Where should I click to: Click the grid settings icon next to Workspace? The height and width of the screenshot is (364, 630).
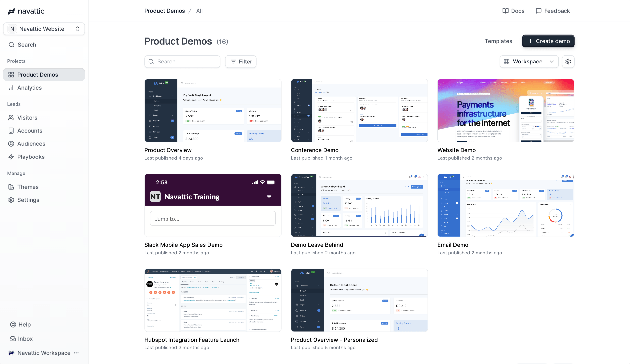click(x=568, y=62)
